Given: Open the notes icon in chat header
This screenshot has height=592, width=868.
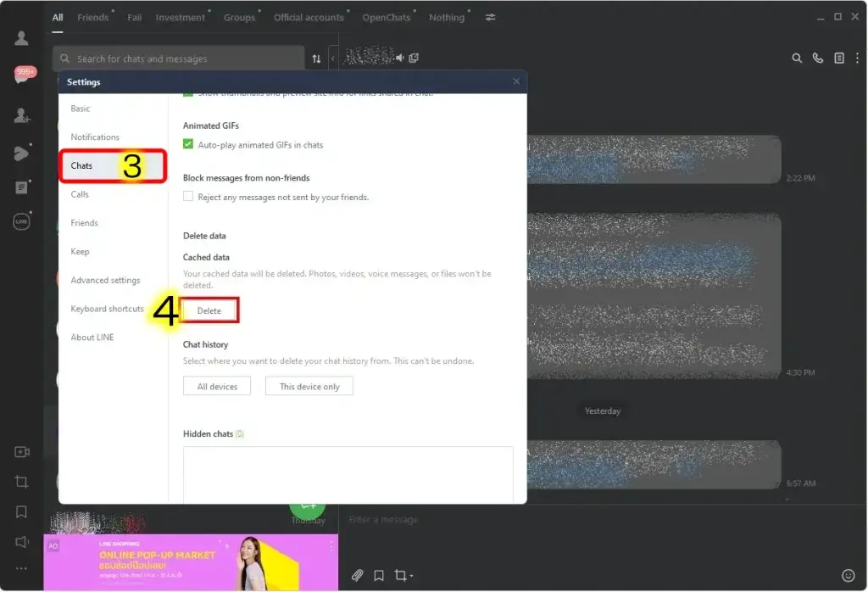Looking at the screenshot, I should click(839, 59).
